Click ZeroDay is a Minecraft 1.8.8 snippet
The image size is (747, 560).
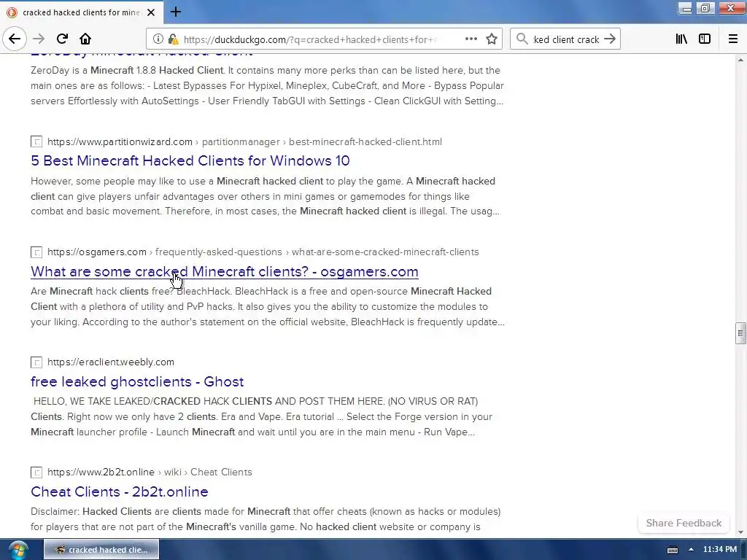(x=267, y=86)
